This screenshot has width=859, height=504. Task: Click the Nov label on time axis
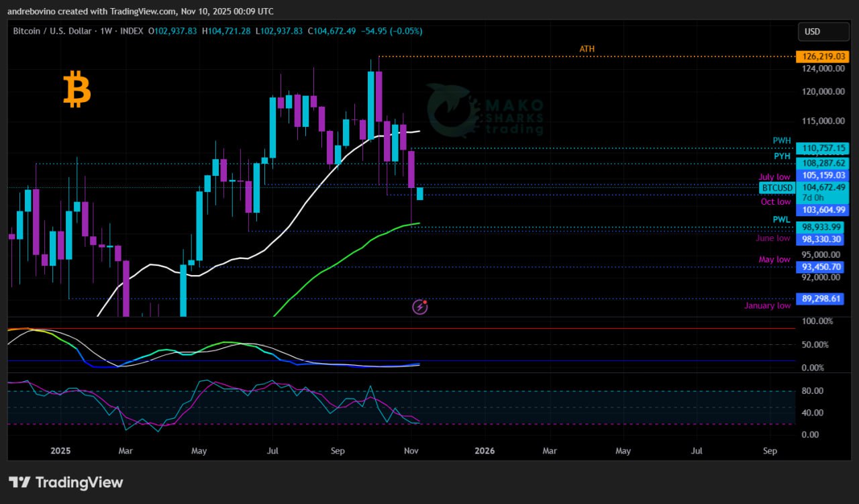coord(412,451)
